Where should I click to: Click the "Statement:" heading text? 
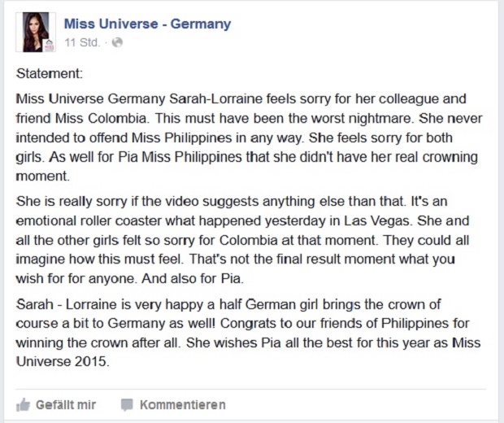point(49,74)
